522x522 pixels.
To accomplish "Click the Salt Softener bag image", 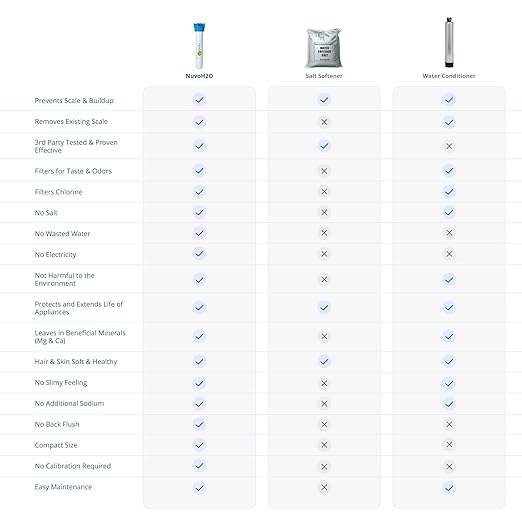I will coord(324,48).
